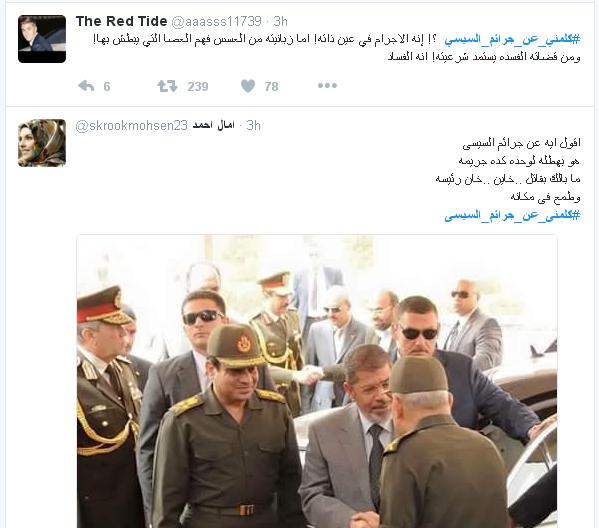The width and height of the screenshot is (599, 528).
Task: Like The Red Tide's tweet
Action: tap(248, 86)
